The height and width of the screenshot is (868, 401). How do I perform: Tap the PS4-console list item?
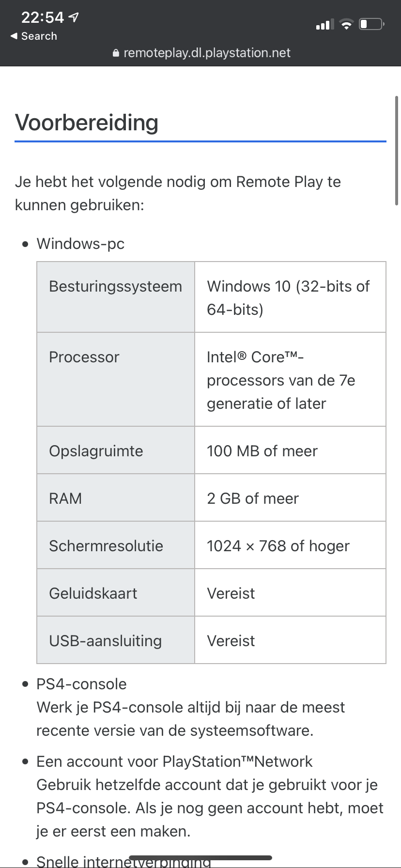pyautogui.click(x=82, y=684)
